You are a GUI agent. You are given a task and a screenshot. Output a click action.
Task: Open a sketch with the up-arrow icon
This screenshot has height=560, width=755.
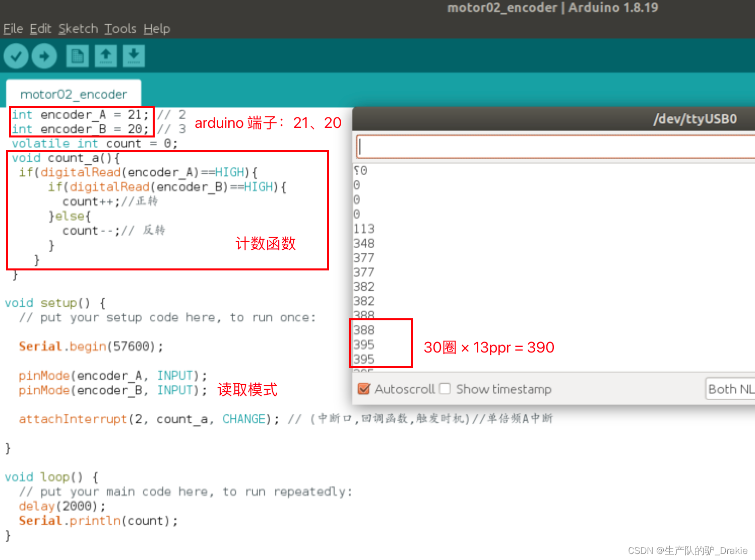click(x=105, y=56)
